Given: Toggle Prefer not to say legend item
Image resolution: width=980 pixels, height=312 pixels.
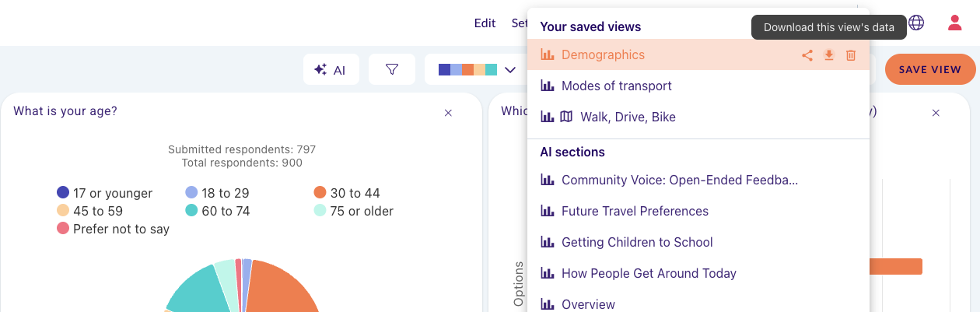Looking at the screenshot, I should coord(113,229).
